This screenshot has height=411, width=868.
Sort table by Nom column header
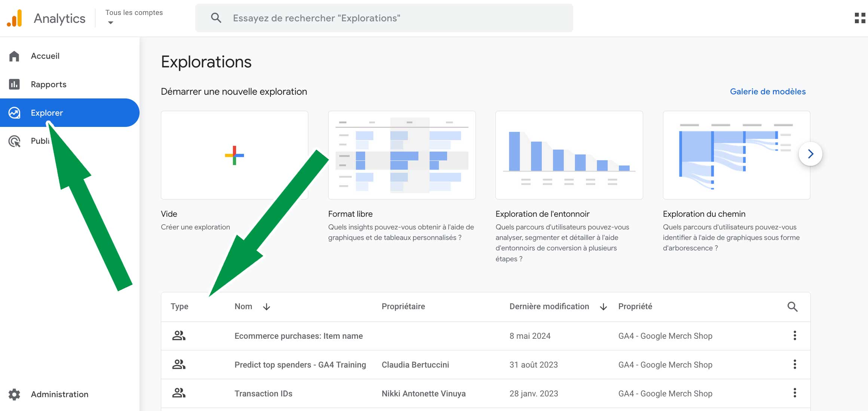pyautogui.click(x=243, y=306)
